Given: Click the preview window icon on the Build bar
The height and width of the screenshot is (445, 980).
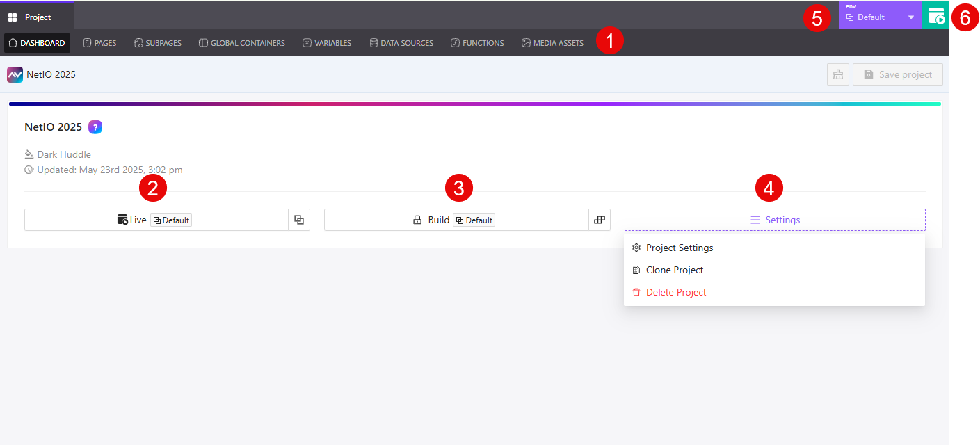Looking at the screenshot, I should (x=600, y=220).
